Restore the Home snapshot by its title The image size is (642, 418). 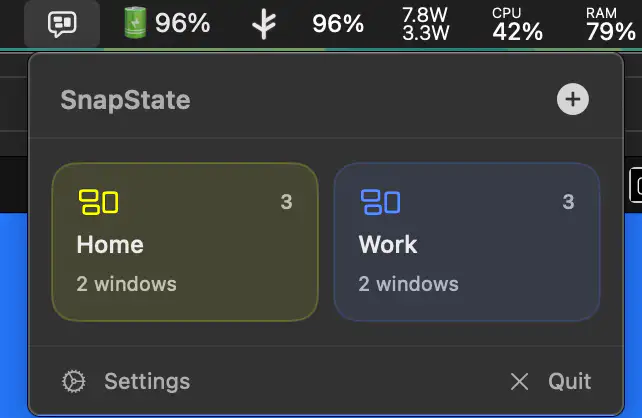pyautogui.click(x=110, y=244)
